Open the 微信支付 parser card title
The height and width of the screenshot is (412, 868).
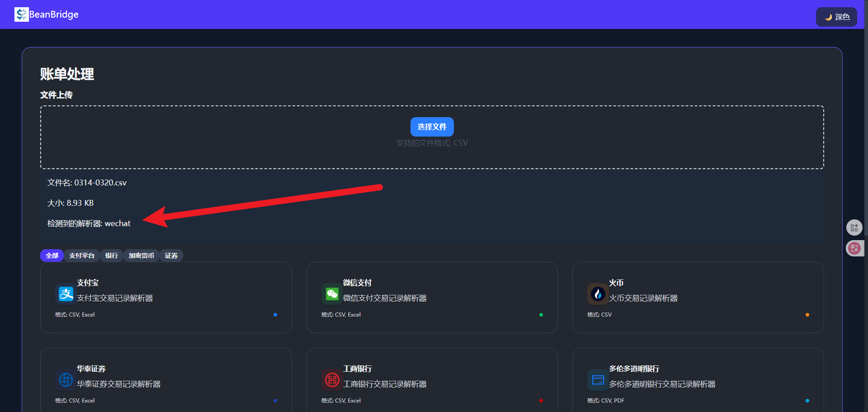tap(357, 283)
